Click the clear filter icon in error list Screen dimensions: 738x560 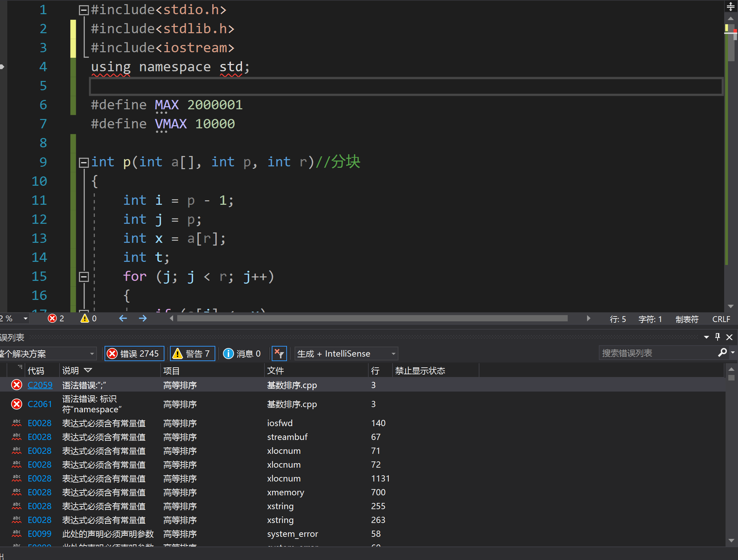click(279, 354)
